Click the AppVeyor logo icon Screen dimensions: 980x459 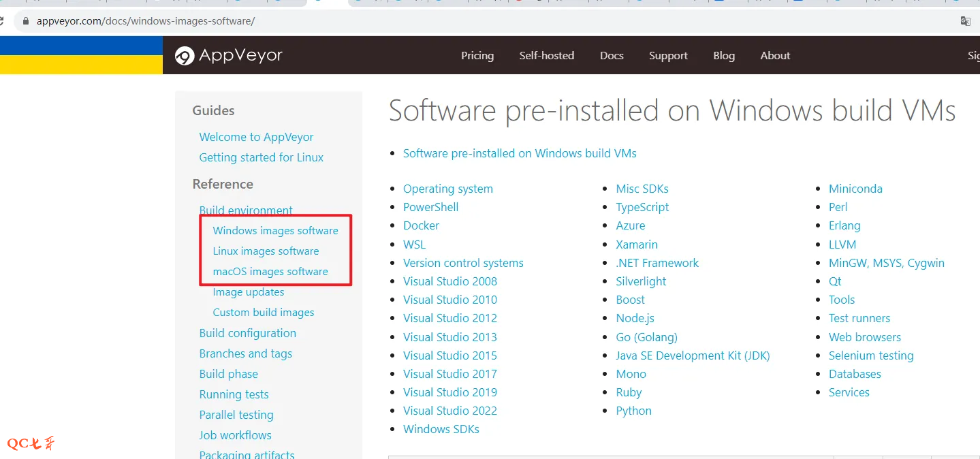tap(184, 56)
